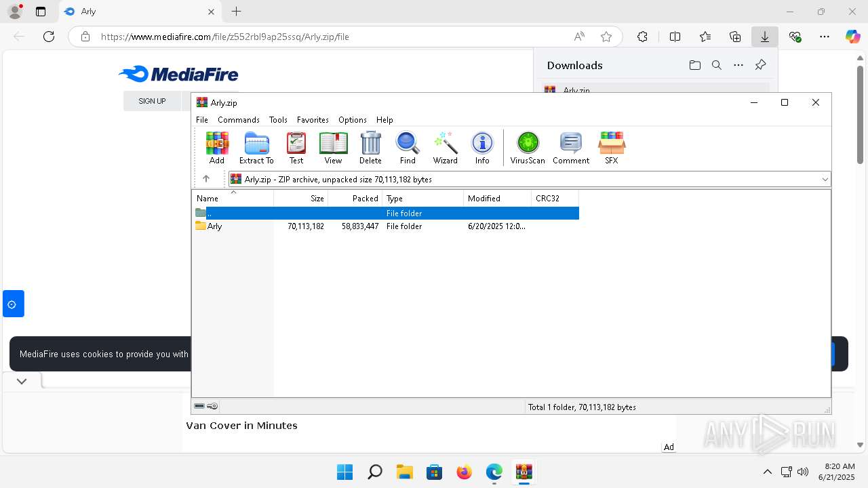The image size is (868, 488).
Task: Open the Comment tool
Action: (571, 148)
